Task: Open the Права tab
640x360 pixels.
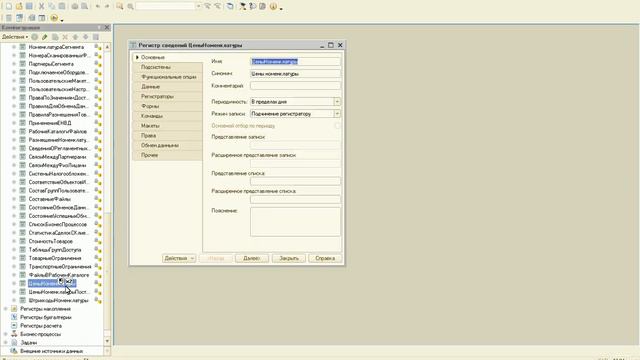Action: 167,136
